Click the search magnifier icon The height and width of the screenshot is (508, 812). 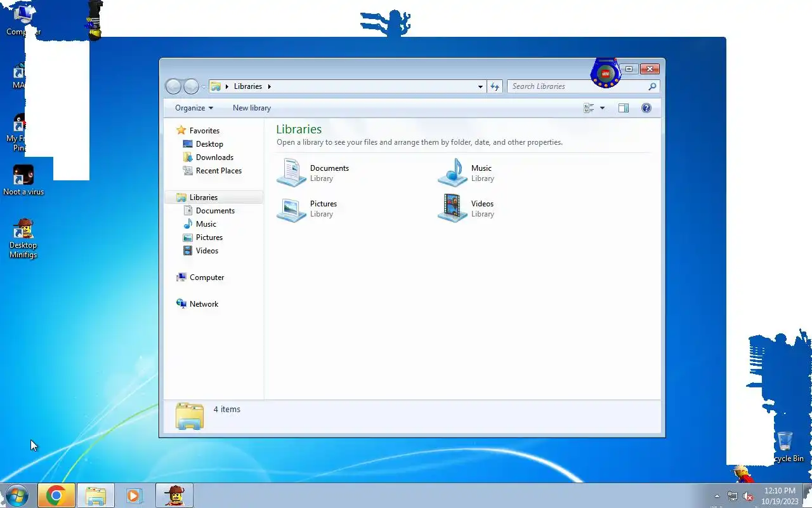[652, 86]
